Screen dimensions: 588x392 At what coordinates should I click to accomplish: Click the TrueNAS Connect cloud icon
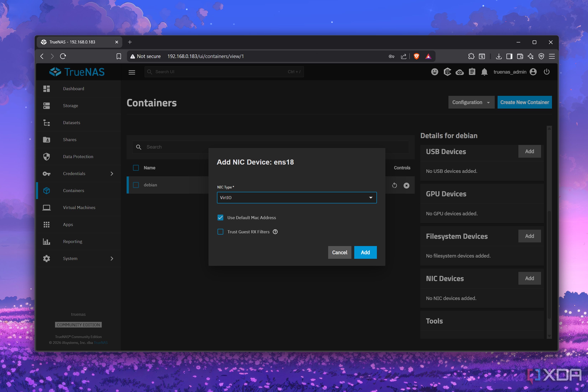[460, 72]
